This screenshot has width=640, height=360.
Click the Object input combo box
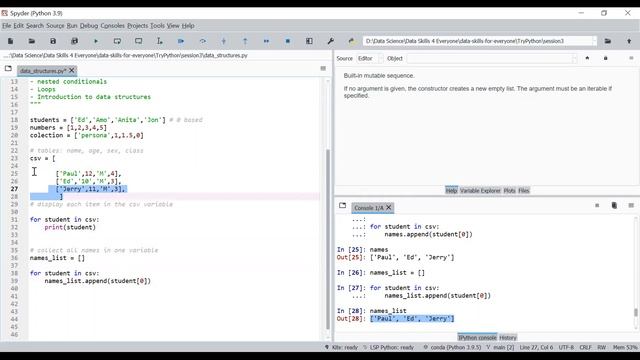(x=492, y=58)
